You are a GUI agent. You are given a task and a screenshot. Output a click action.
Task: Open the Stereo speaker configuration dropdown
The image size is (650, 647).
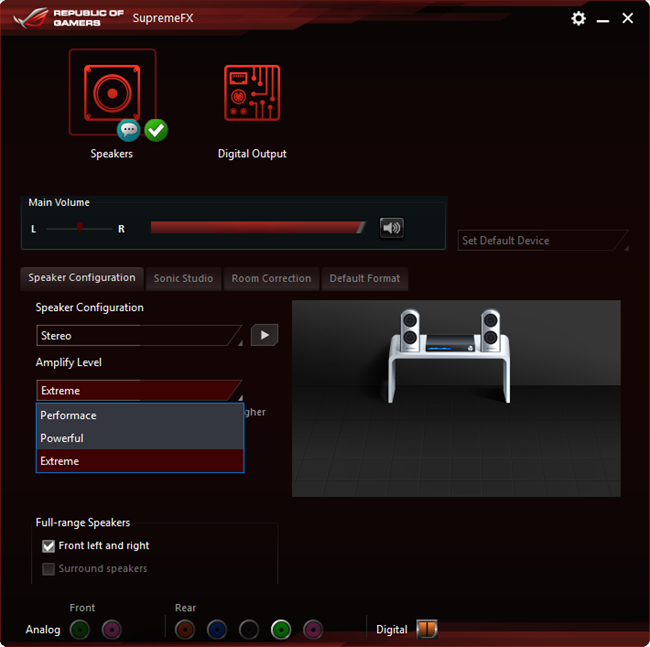140,335
